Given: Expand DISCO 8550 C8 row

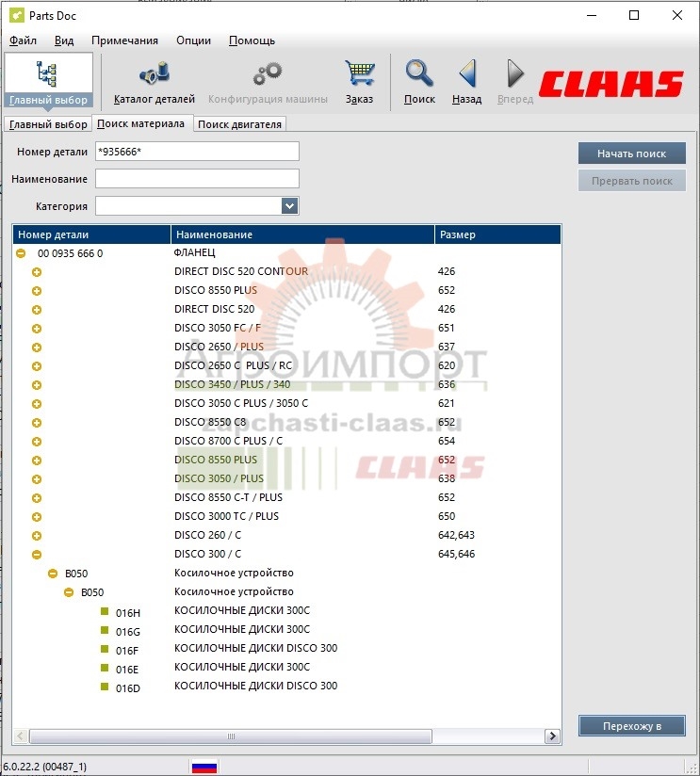Looking at the screenshot, I should pos(37,423).
